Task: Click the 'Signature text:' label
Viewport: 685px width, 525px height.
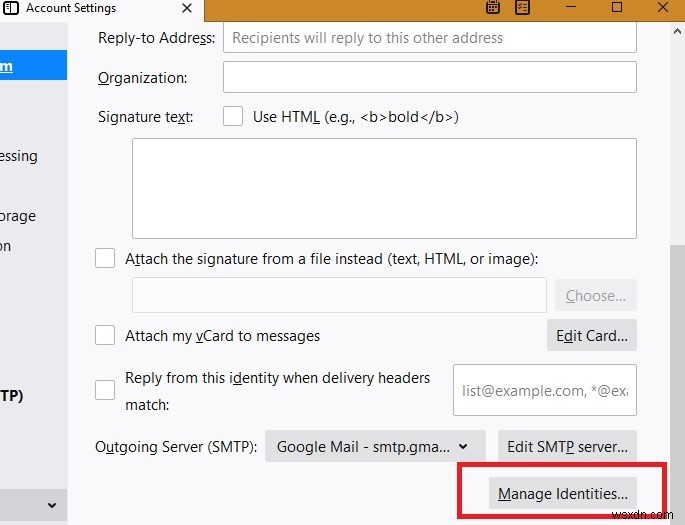Action: pos(145,117)
